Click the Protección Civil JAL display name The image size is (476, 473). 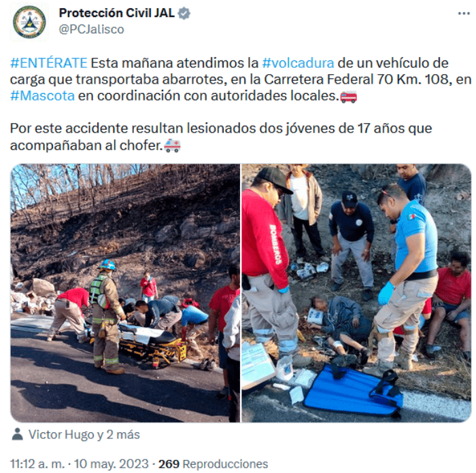tap(116, 13)
